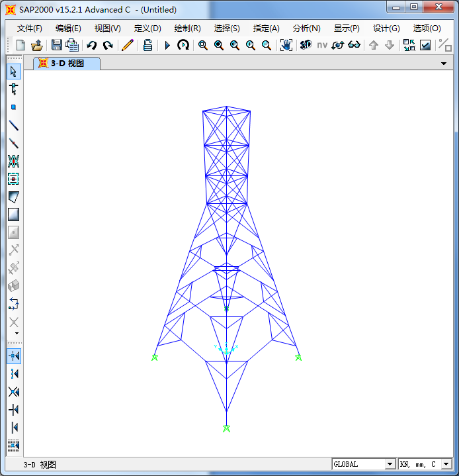Expand the view tab list arrow
Viewport: 459px width, 476px height.
click(444, 64)
